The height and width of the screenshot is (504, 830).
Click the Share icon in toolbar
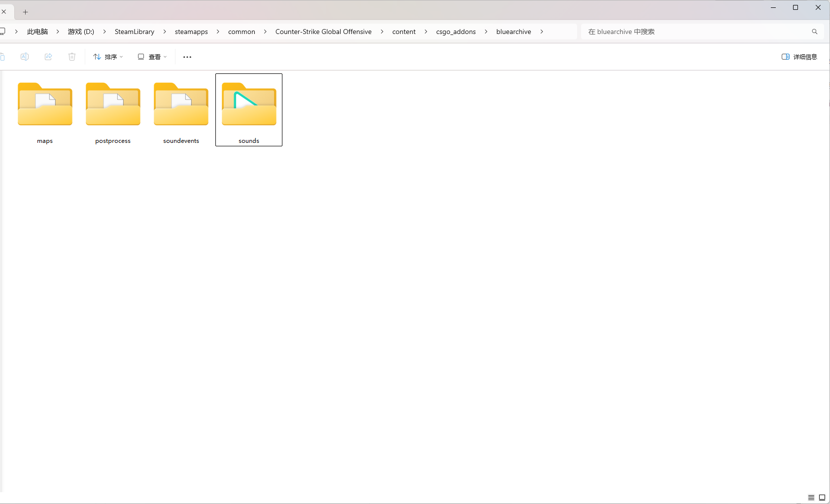[48, 57]
